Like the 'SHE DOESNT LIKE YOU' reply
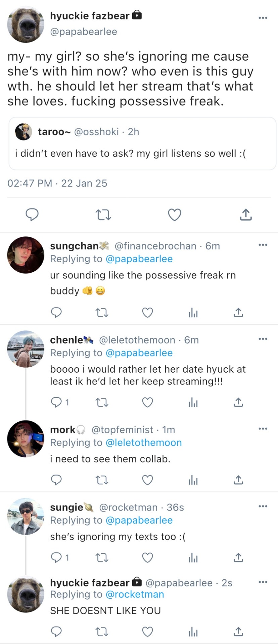278x644 pixels. (x=147, y=632)
